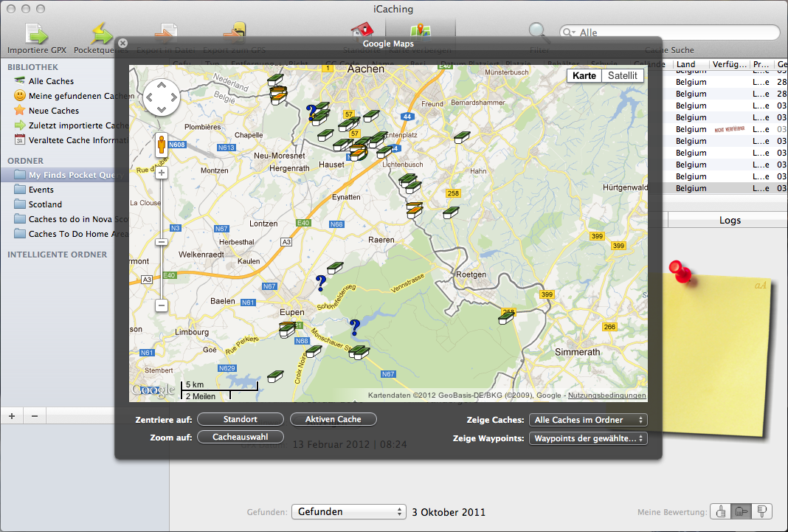Center the map on Standort
Viewport: 788px width, 532px height.
click(241, 419)
